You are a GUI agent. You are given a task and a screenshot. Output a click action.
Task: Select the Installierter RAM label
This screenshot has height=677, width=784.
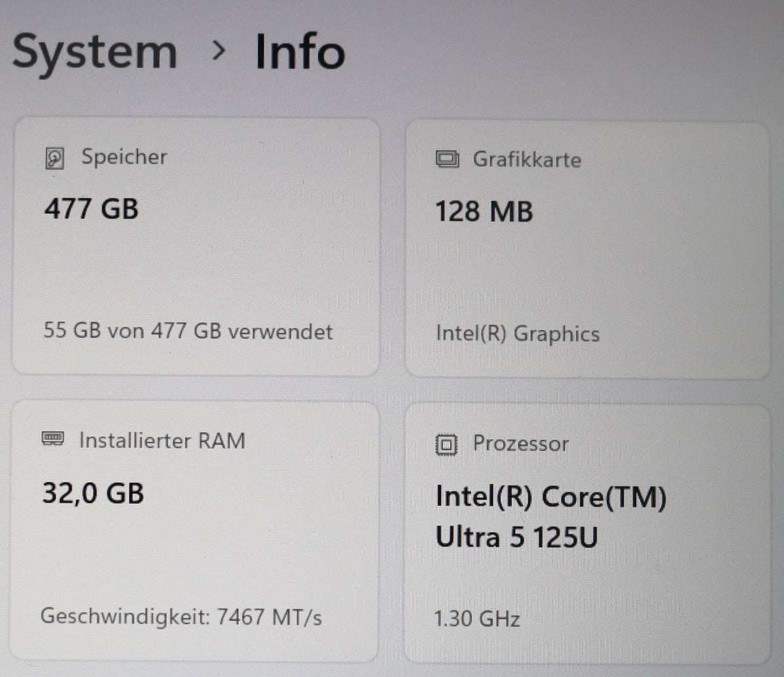coord(162,441)
